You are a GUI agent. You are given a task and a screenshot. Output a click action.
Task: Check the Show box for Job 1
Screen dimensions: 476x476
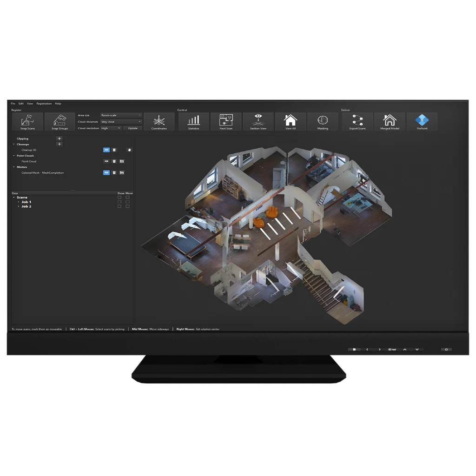119,202
